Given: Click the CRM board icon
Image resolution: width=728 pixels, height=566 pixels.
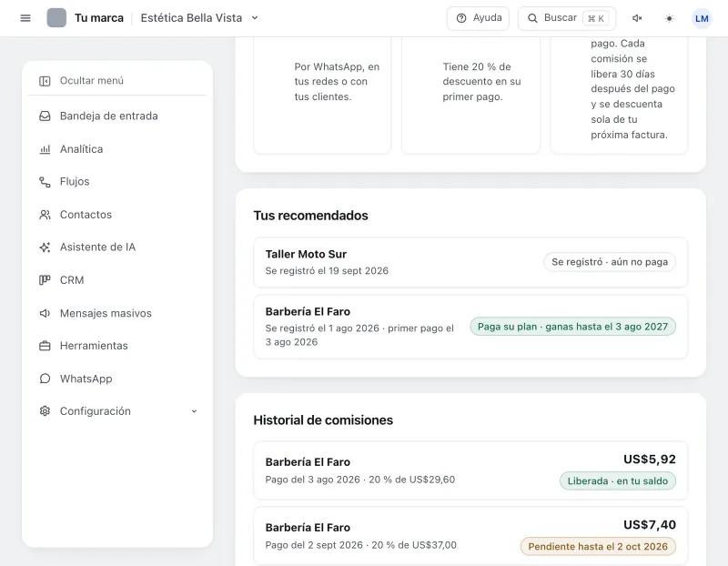Looking at the screenshot, I should click(45, 280).
